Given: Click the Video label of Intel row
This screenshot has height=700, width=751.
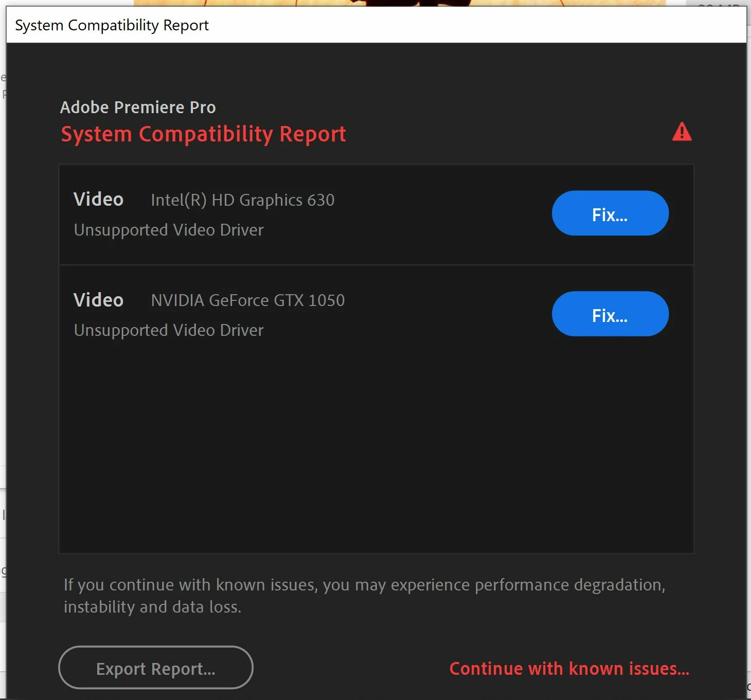Looking at the screenshot, I should point(99,200).
